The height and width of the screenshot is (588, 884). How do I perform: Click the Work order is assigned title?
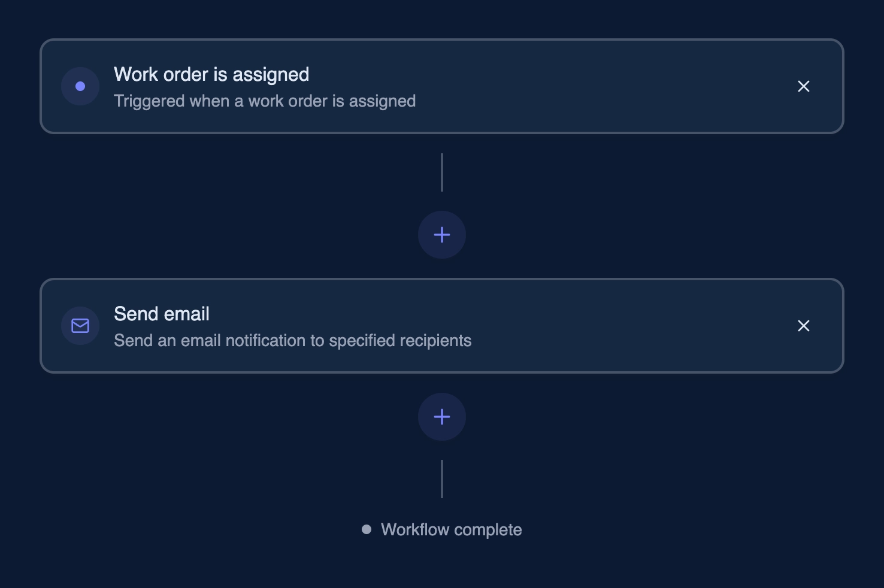click(211, 74)
